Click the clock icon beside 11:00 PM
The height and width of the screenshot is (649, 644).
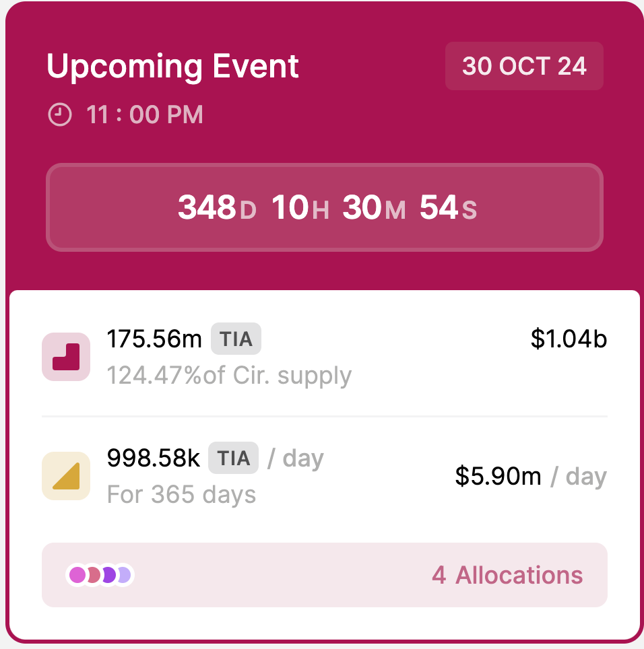tap(59, 115)
